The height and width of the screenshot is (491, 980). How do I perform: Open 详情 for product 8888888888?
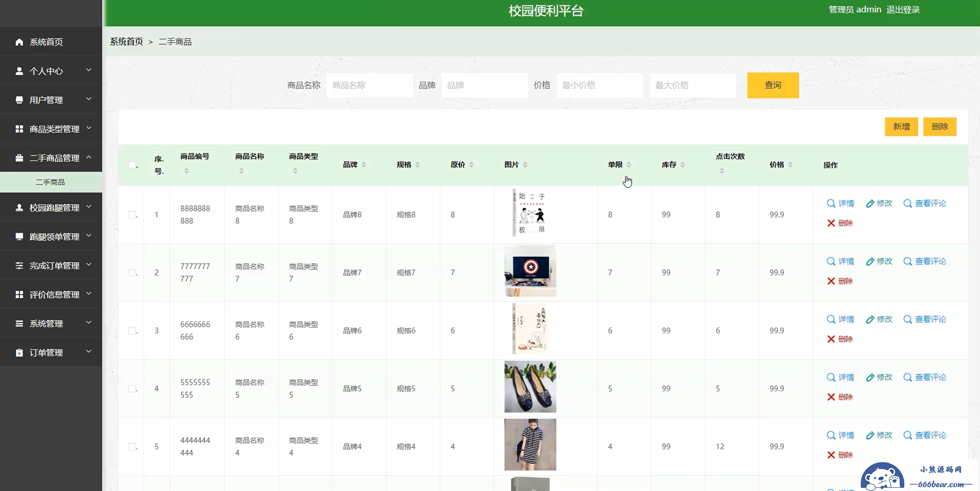pos(840,203)
